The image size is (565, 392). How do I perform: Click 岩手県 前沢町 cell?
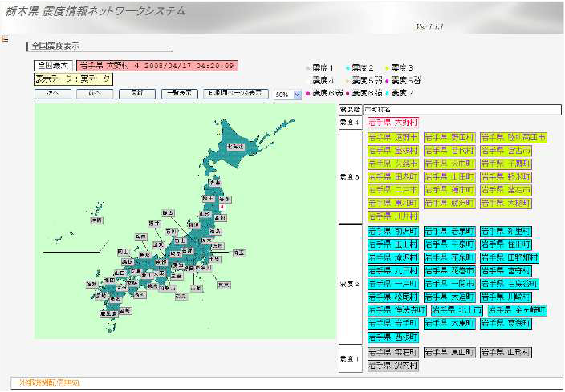[393, 232]
